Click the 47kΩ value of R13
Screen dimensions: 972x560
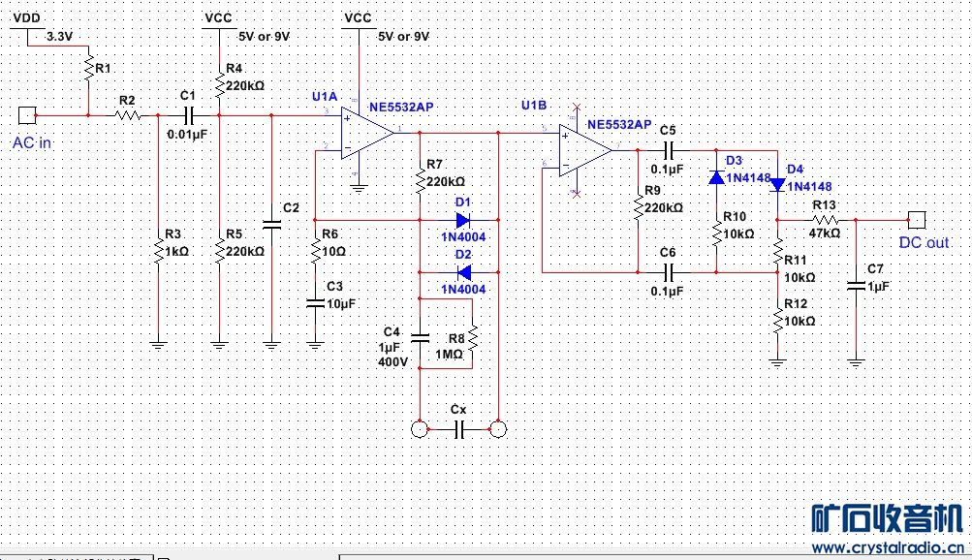click(825, 233)
